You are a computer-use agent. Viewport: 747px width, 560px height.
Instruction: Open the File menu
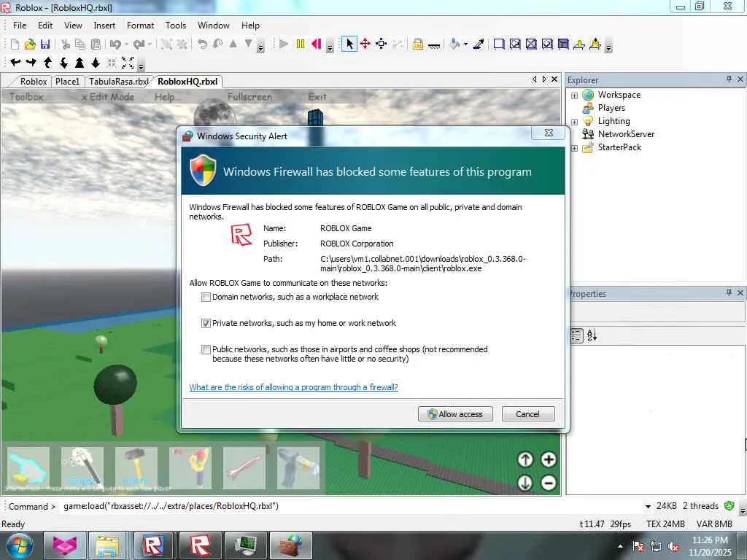pos(20,26)
